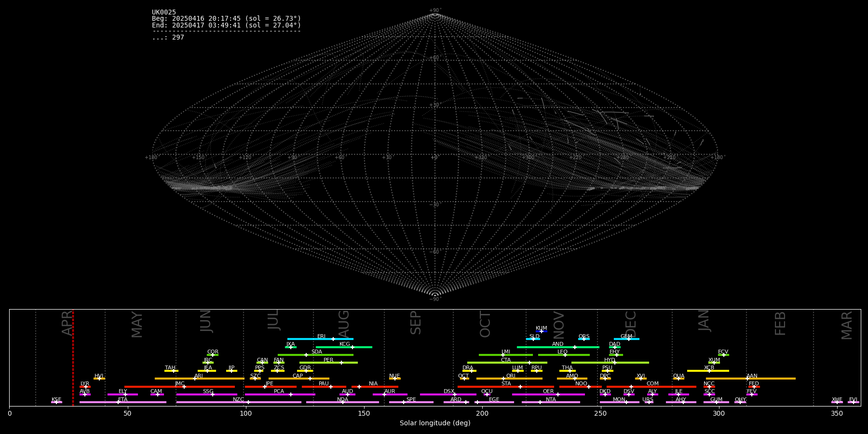
Task: Click the AUR shower label
Action: (390, 392)
